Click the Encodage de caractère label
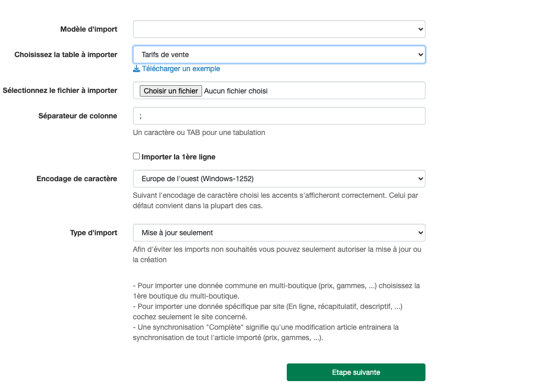Screen dimensions: 546x392 pos(76,179)
